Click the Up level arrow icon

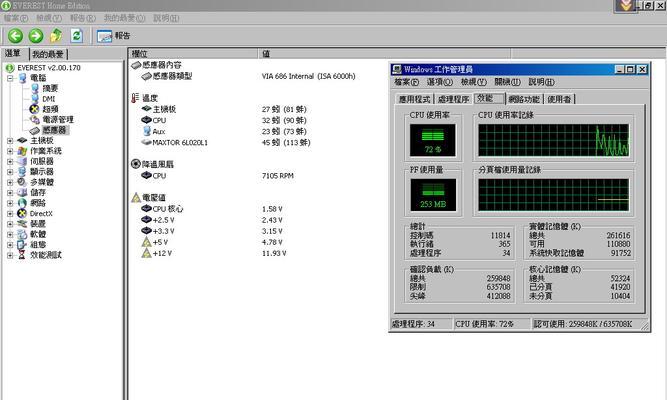coord(56,35)
